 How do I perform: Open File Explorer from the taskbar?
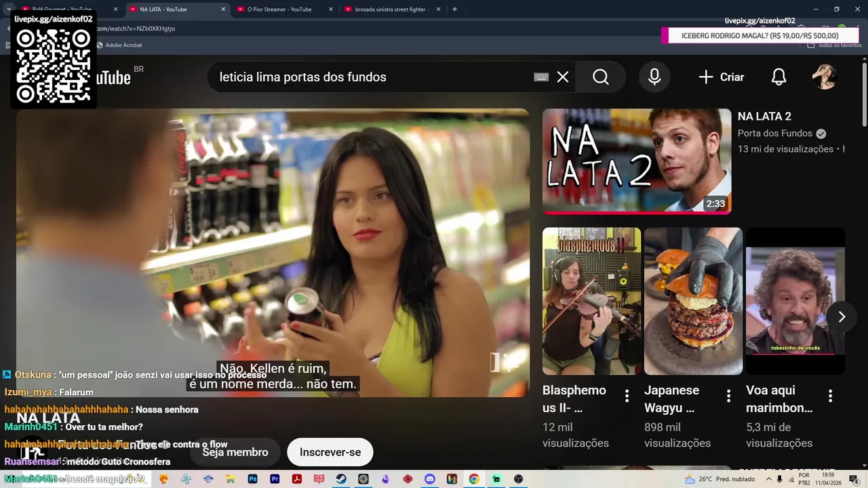[x=231, y=479]
